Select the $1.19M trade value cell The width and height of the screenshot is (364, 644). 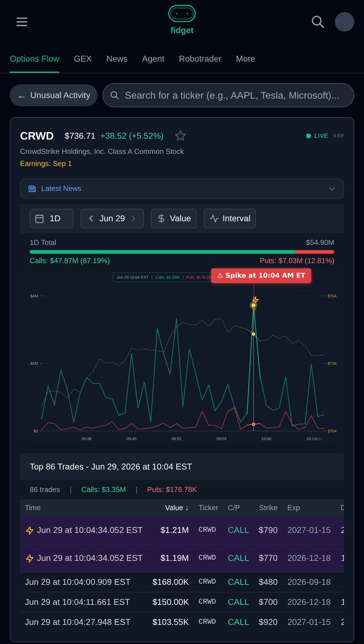point(174,558)
